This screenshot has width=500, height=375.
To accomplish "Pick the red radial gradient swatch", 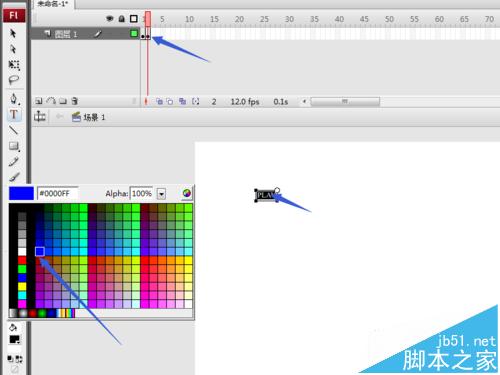I will coord(32,313).
